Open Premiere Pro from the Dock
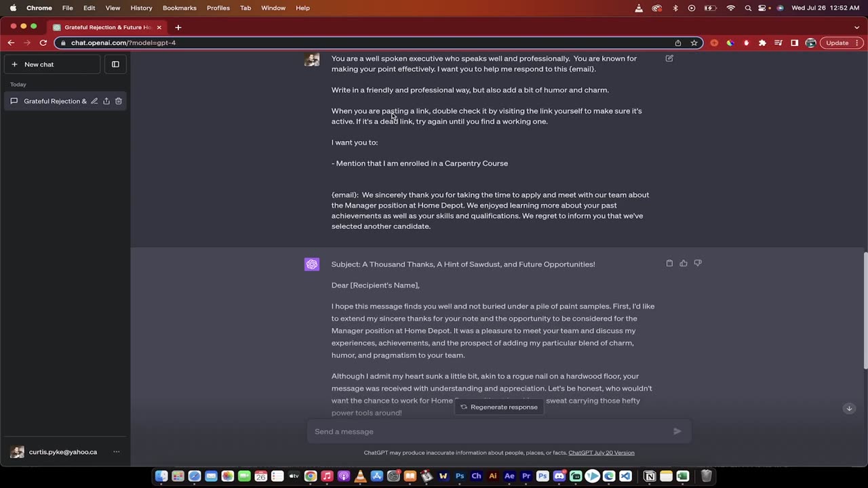The width and height of the screenshot is (868, 488). pos(526,476)
